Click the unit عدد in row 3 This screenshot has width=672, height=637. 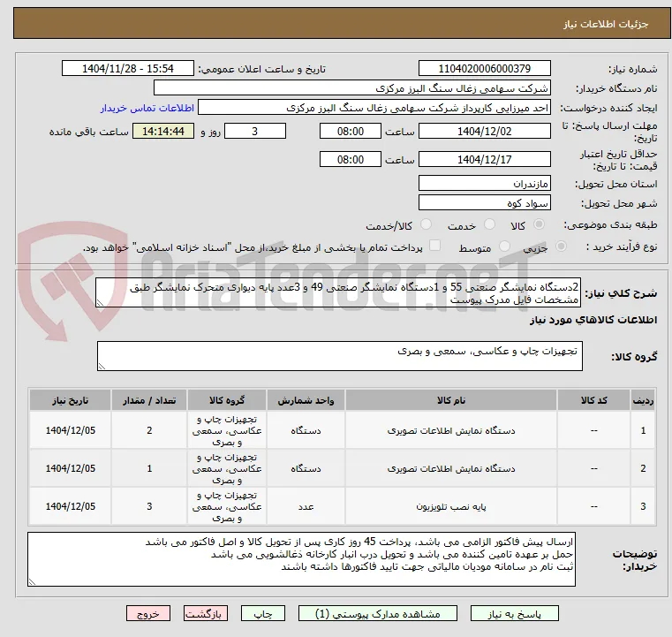[306, 507]
